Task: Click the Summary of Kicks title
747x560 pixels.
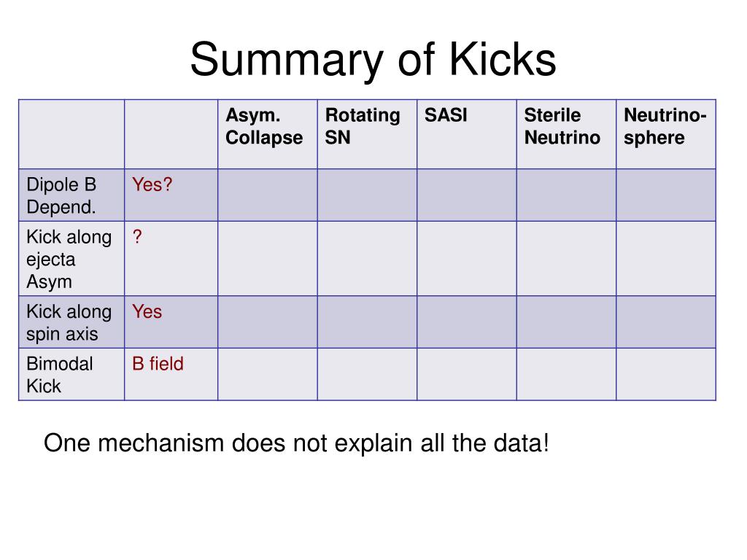Action: click(373, 60)
